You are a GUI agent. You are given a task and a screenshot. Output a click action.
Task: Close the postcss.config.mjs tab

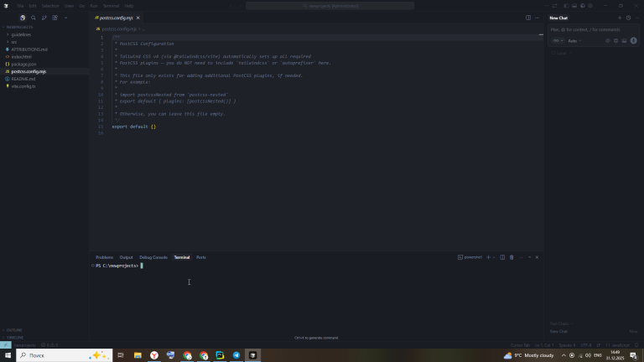(x=138, y=18)
